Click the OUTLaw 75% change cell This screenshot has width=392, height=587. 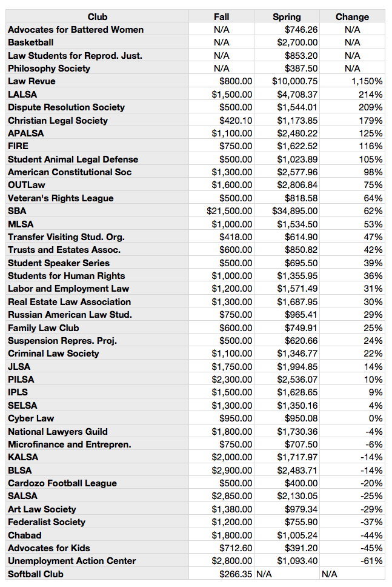tap(353, 185)
